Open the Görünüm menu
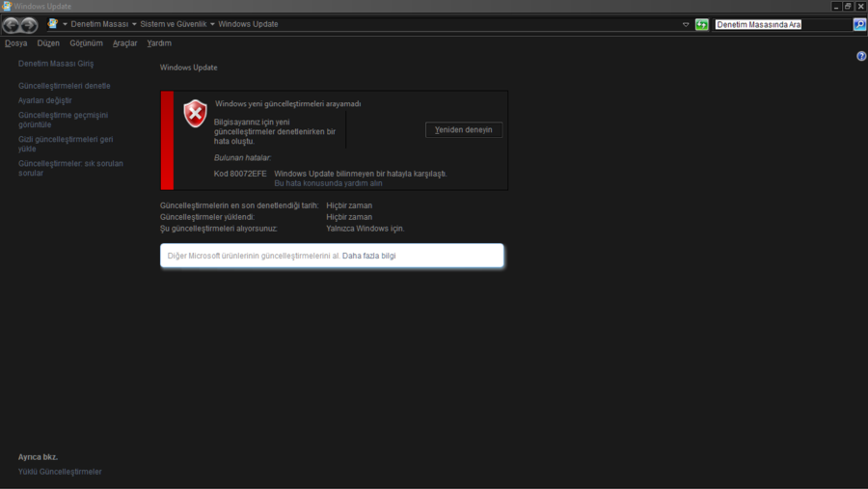This screenshot has width=868, height=489. coord(86,43)
